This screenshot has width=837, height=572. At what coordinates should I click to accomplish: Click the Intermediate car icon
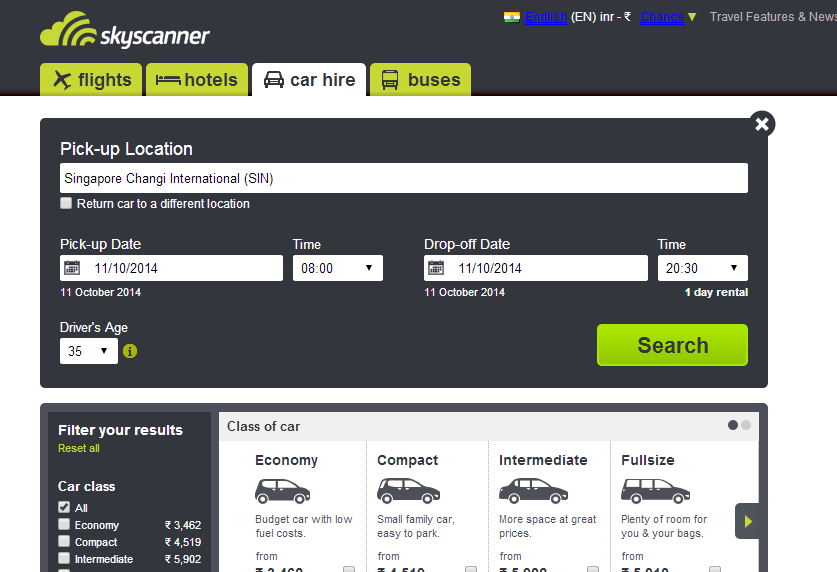click(x=533, y=491)
